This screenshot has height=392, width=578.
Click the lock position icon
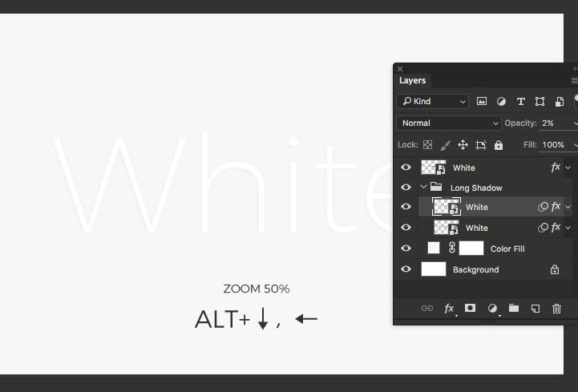tap(463, 145)
